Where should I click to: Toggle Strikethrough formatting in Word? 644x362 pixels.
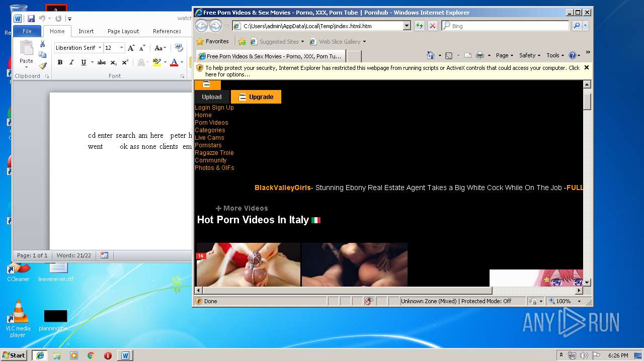pos(101,62)
